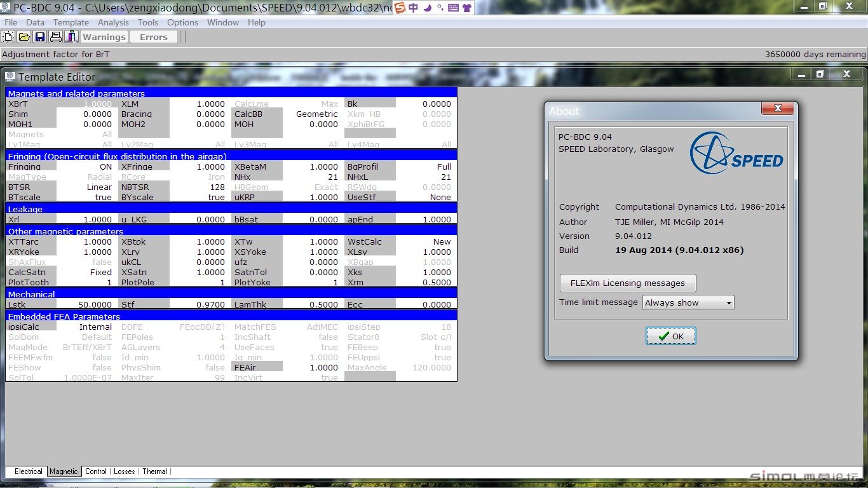The image size is (868, 488).
Task: Open the File menu
Action: 11,22
